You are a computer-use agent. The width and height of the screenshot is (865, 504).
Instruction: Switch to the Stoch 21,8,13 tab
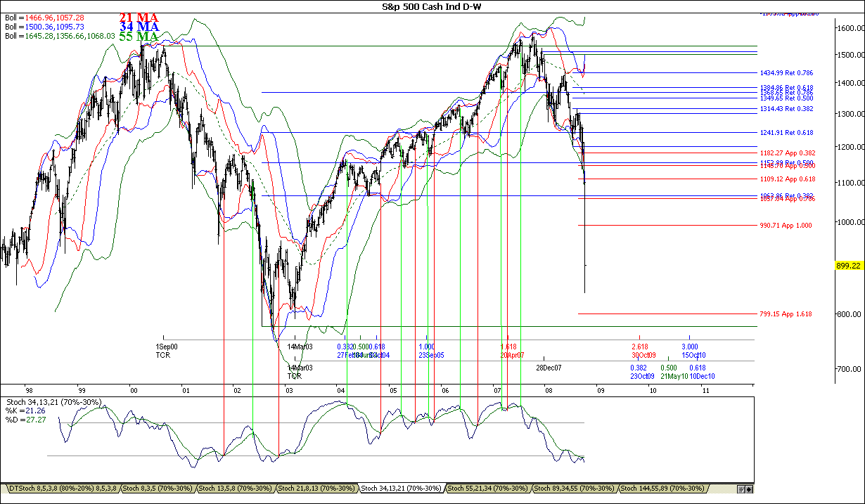(x=317, y=488)
